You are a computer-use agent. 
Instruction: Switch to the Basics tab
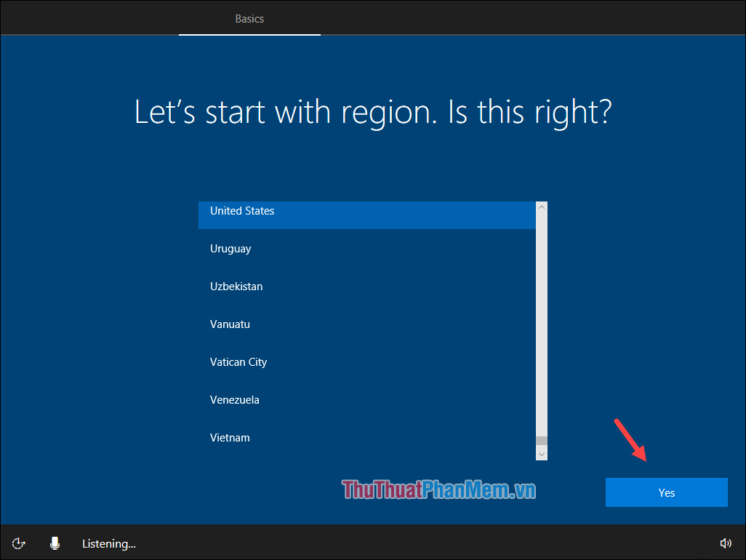coord(249,18)
